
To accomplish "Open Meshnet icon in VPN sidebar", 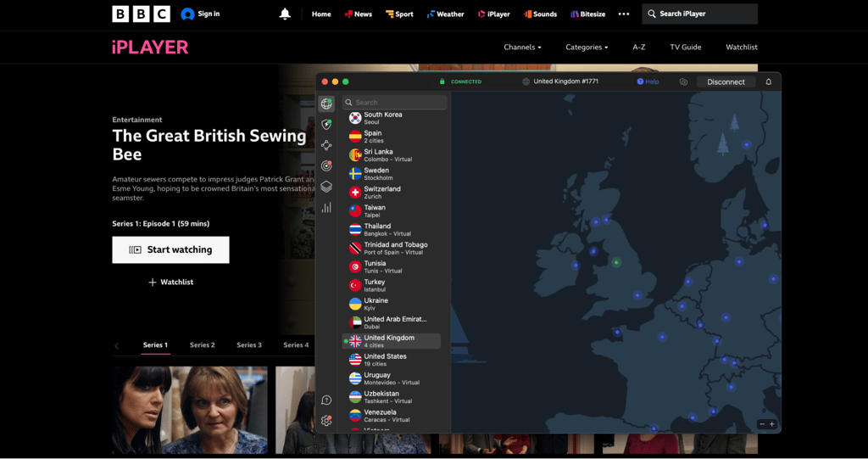I will click(x=326, y=145).
